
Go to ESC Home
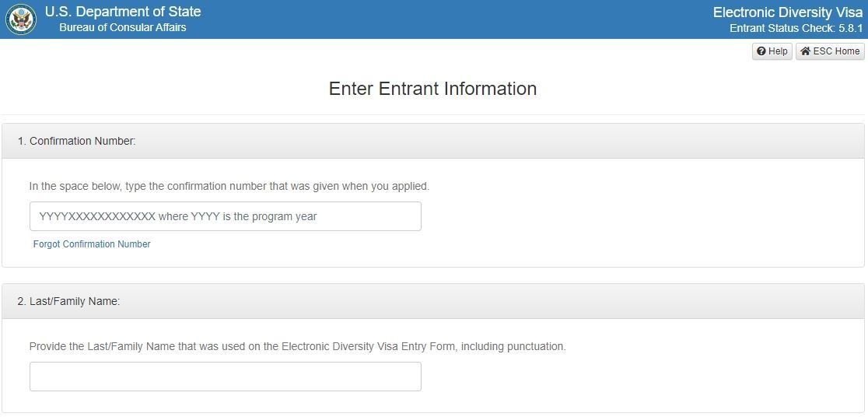[830, 51]
